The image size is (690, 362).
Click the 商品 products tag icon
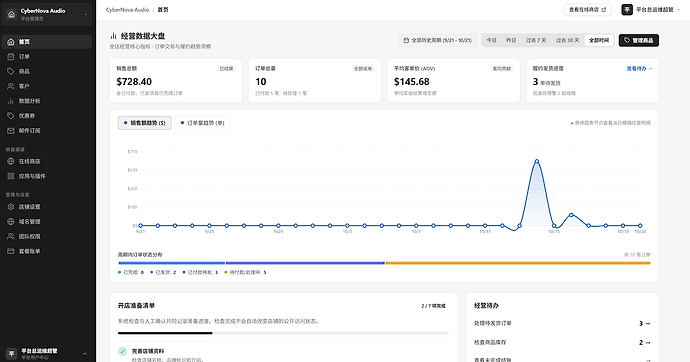[x=11, y=71]
